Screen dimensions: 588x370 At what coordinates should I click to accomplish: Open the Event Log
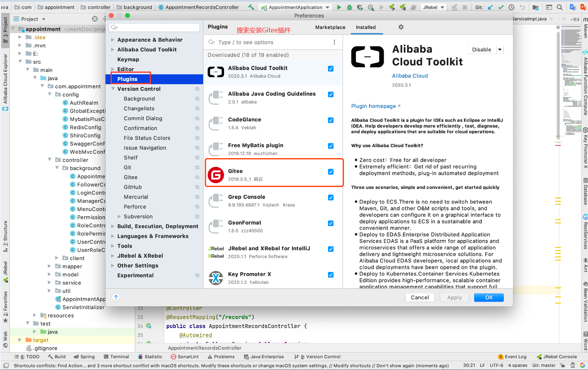click(512, 357)
